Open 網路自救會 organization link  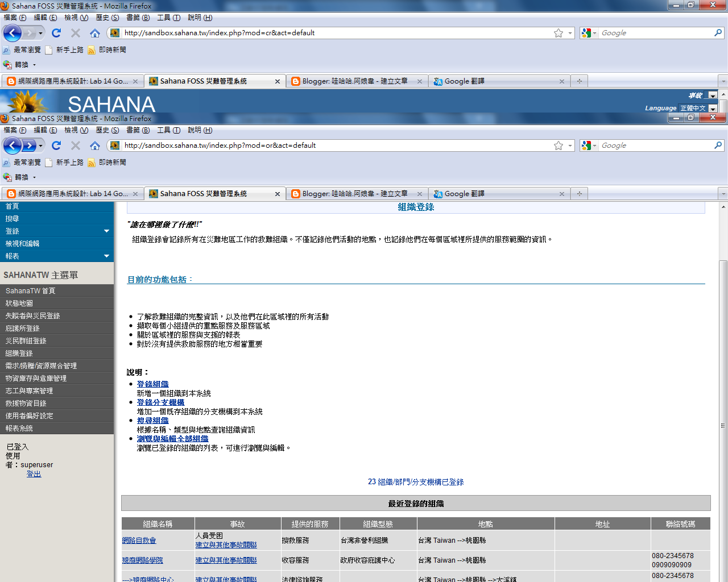point(139,541)
